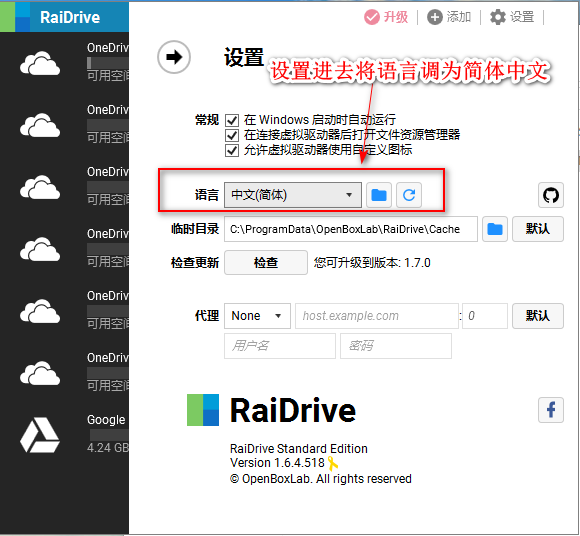Click the proxy host.example.com field
This screenshot has width=580, height=536.
377,316
